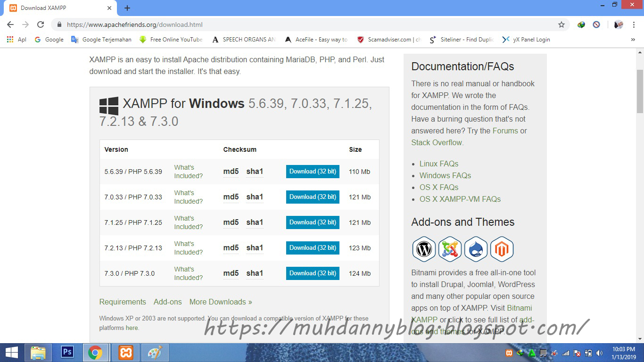Open Photoshop from the taskbar
The width and height of the screenshot is (644, 362).
[x=67, y=353]
